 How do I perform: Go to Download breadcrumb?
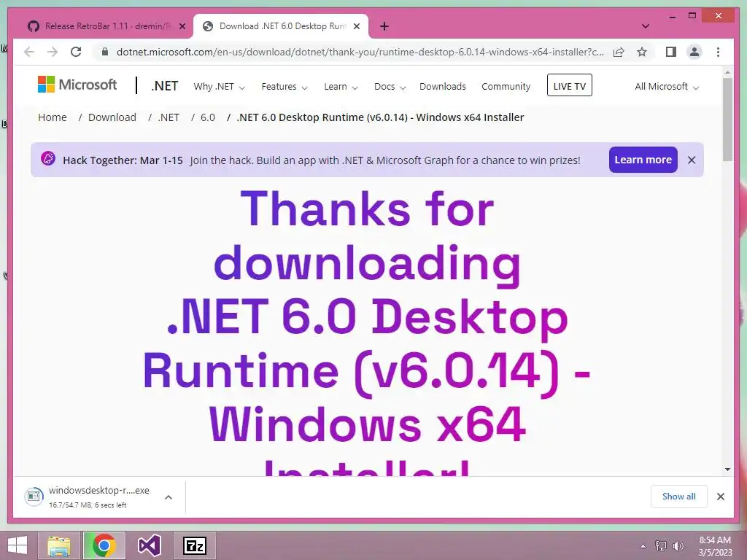pyautogui.click(x=112, y=117)
